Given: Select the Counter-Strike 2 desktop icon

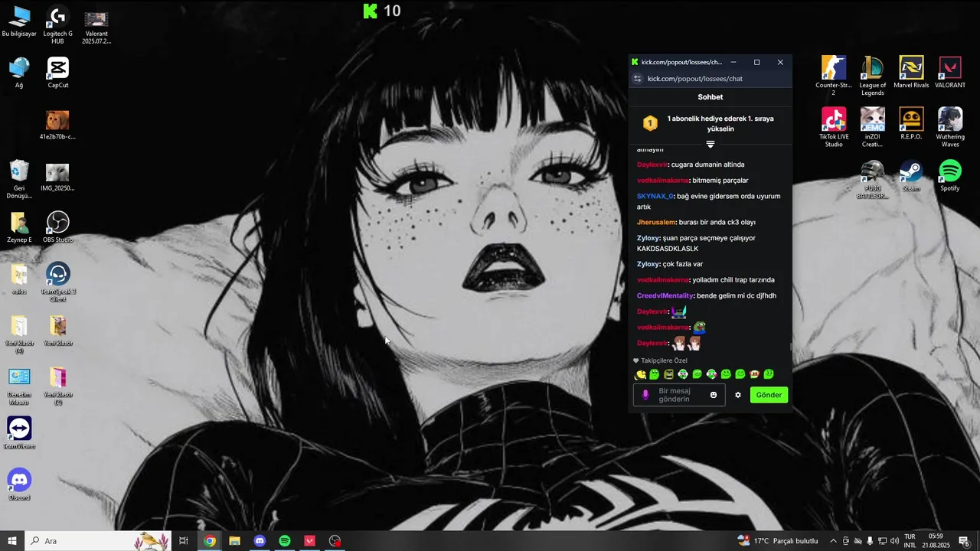Looking at the screenshot, I should pos(833,75).
